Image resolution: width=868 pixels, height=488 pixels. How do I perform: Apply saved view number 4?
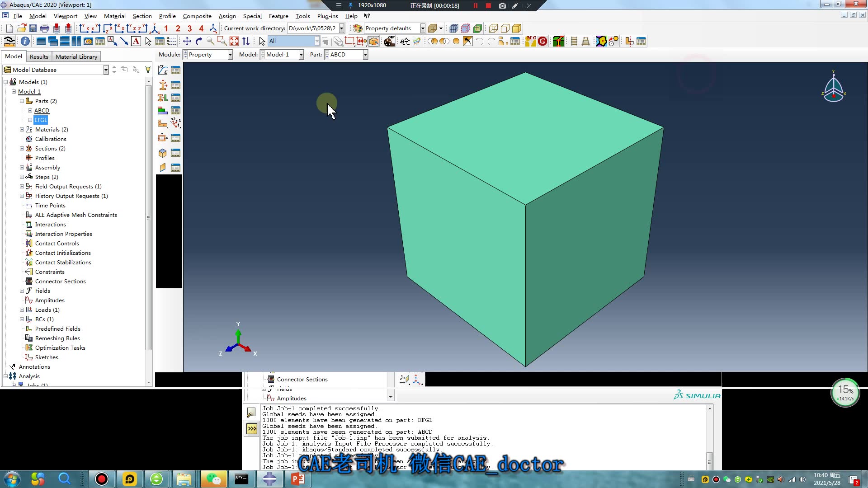(x=201, y=28)
